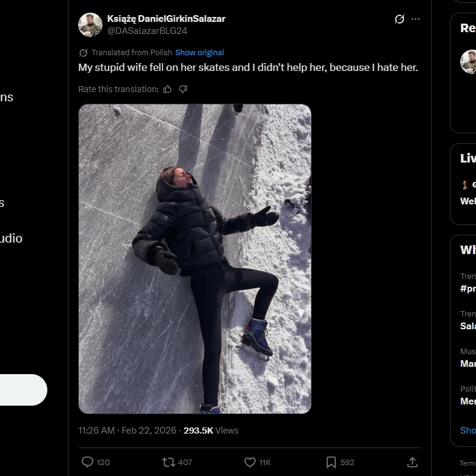Click the reply comment icon

point(88,462)
